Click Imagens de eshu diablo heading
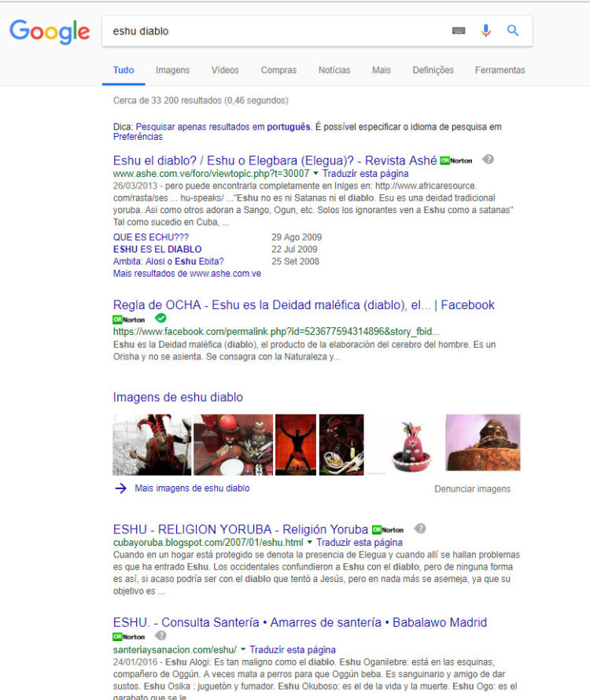 point(178,397)
